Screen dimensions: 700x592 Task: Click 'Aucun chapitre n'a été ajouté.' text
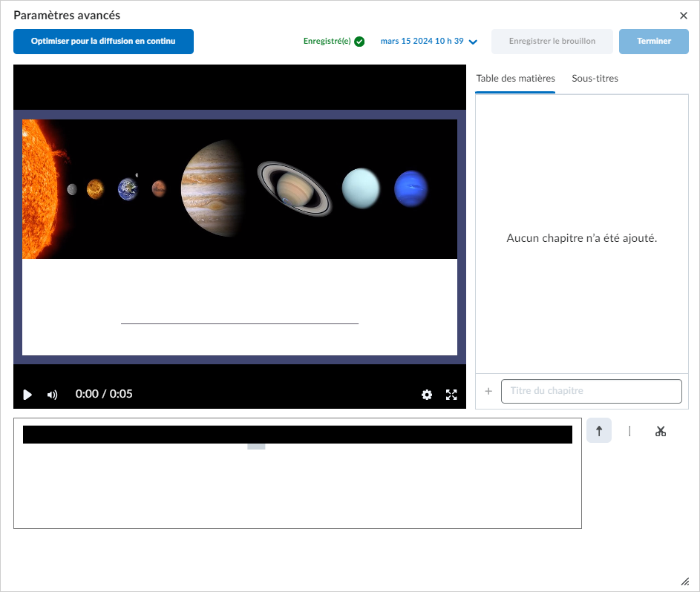(x=582, y=238)
